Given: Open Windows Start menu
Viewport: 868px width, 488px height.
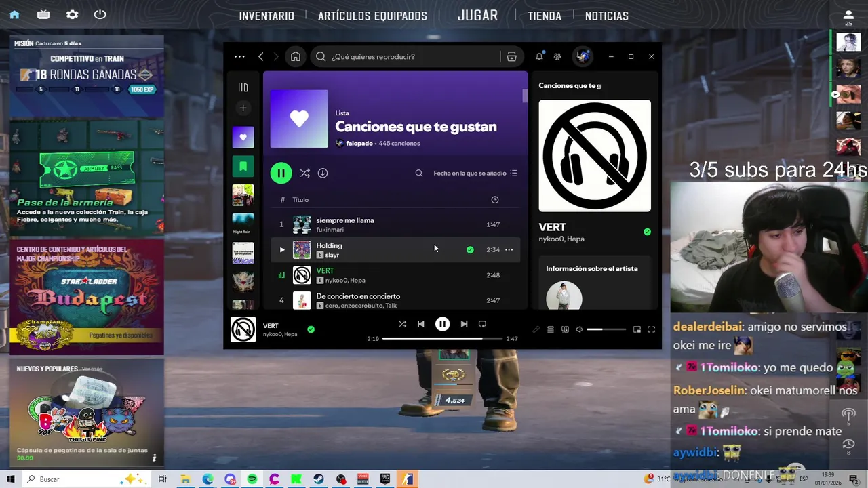Looking at the screenshot, I should tap(11, 479).
